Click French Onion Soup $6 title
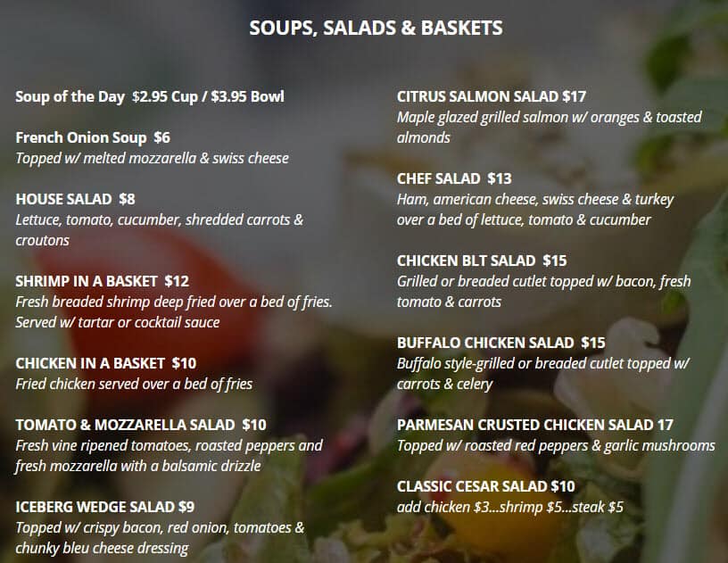 click(93, 137)
